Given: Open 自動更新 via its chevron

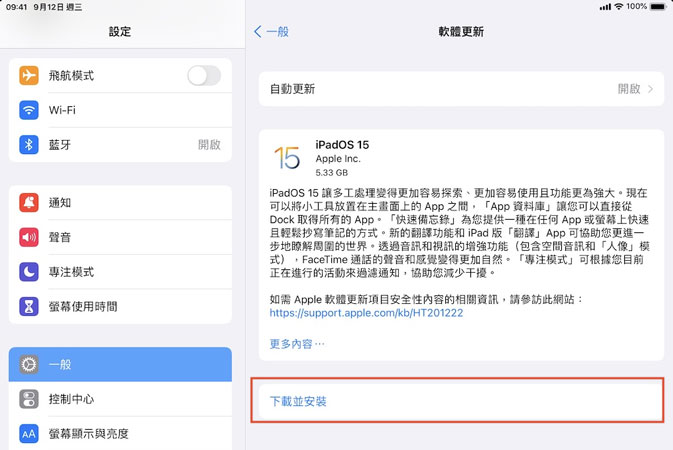Looking at the screenshot, I should pos(650,89).
